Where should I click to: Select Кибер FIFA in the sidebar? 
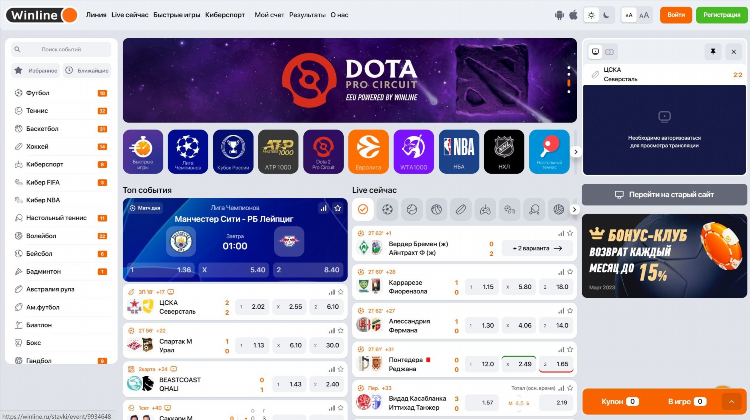pos(61,182)
